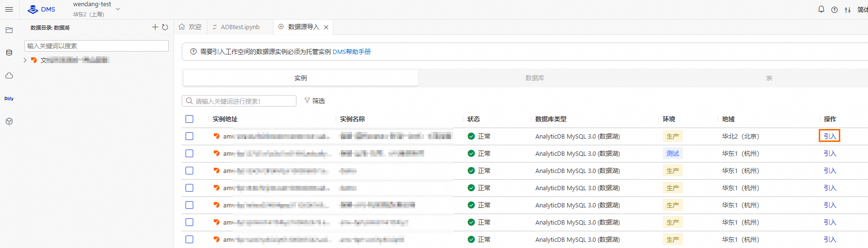Select the 表 segment tab
The image size is (868, 248).
(769, 78)
